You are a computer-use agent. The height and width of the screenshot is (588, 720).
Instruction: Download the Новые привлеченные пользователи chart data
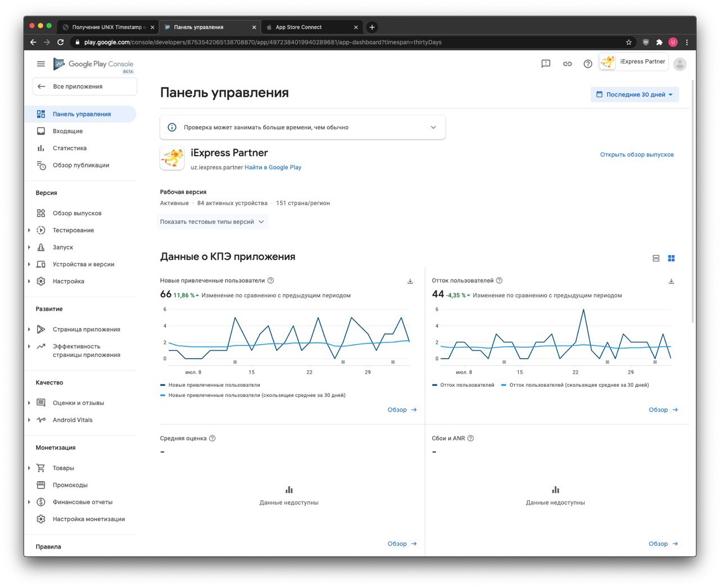click(410, 281)
